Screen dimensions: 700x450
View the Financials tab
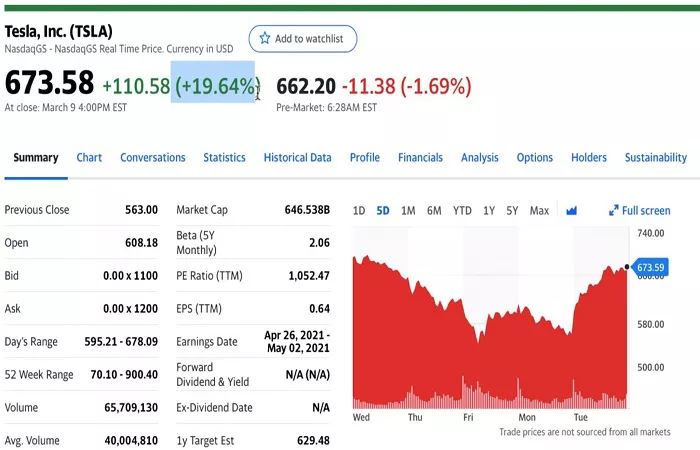(x=421, y=158)
